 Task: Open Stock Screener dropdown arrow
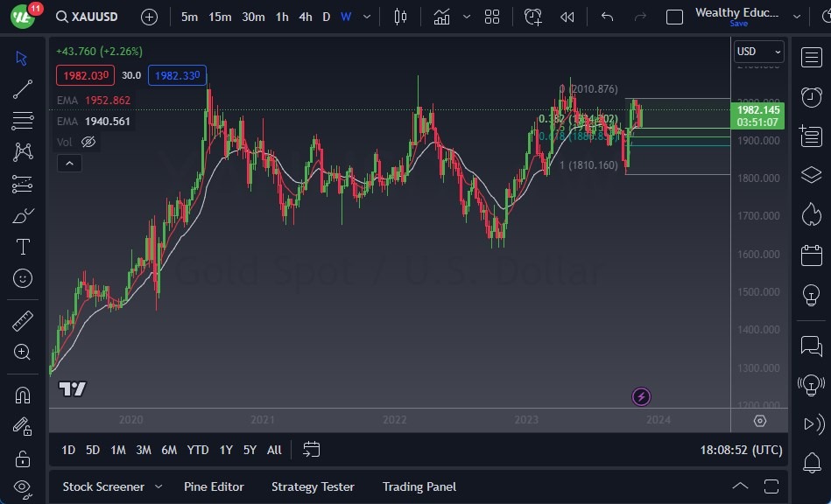point(158,486)
